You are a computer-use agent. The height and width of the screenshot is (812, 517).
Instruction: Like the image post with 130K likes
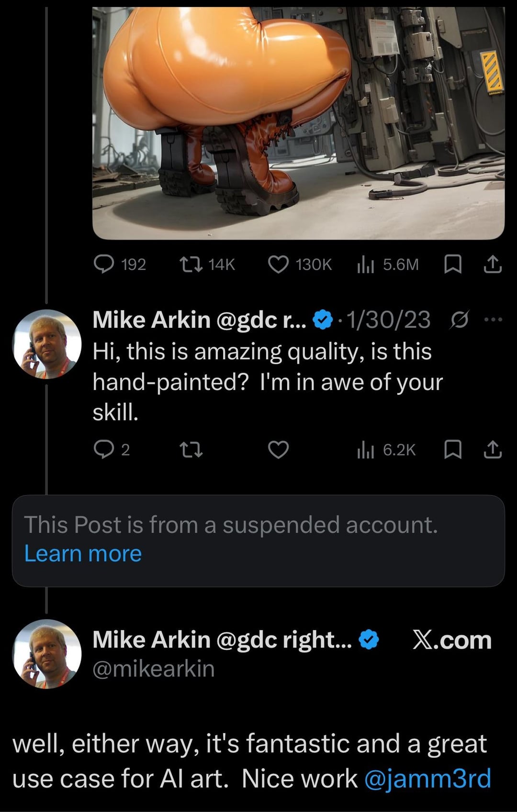tap(278, 264)
